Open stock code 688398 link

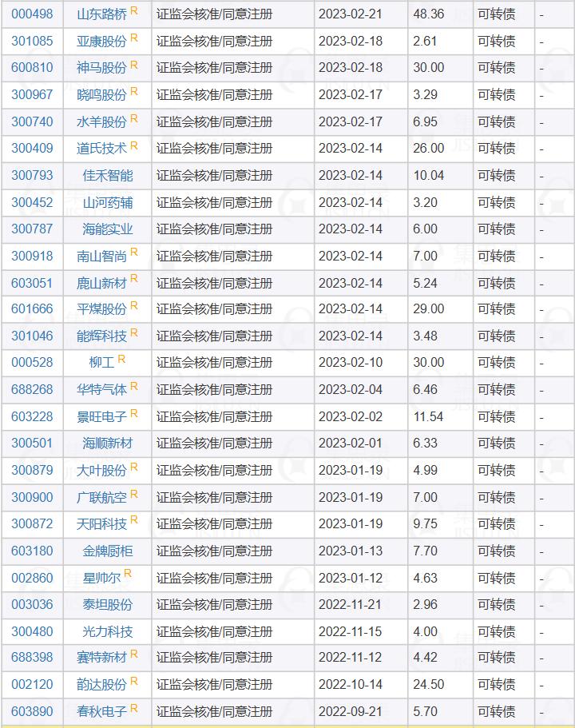(32, 657)
